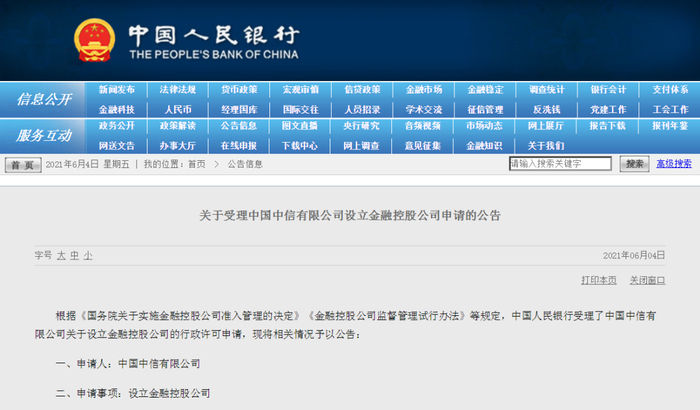Image resolution: width=700 pixels, height=410 pixels.
Task: Open 央行研究 navigation item
Action: (361, 126)
